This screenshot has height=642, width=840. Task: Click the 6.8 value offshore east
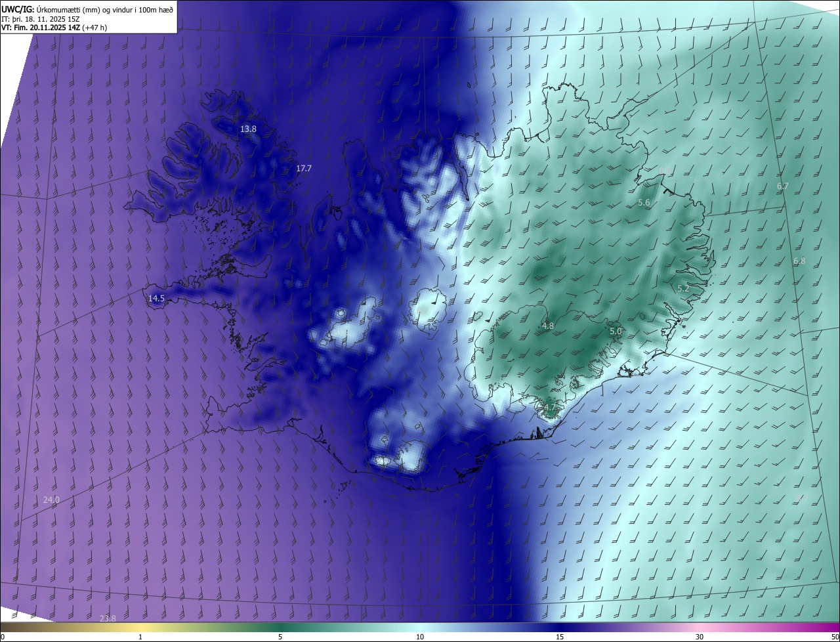click(799, 261)
